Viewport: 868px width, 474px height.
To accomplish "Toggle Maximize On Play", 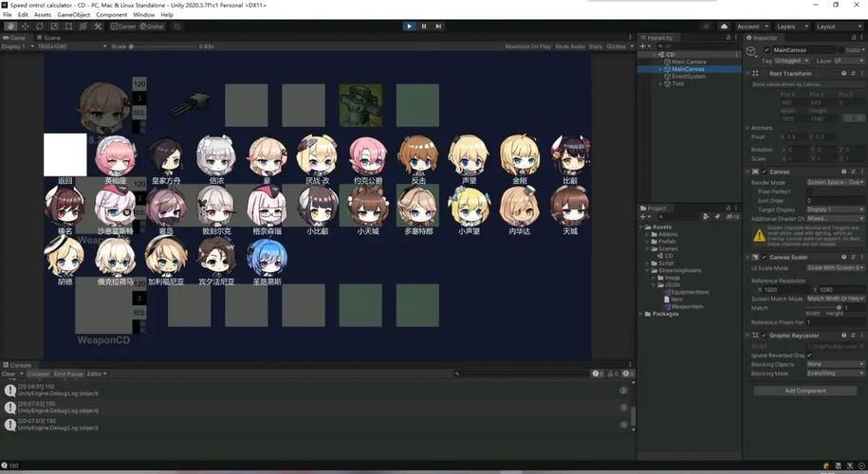I will (x=528, y=46).
